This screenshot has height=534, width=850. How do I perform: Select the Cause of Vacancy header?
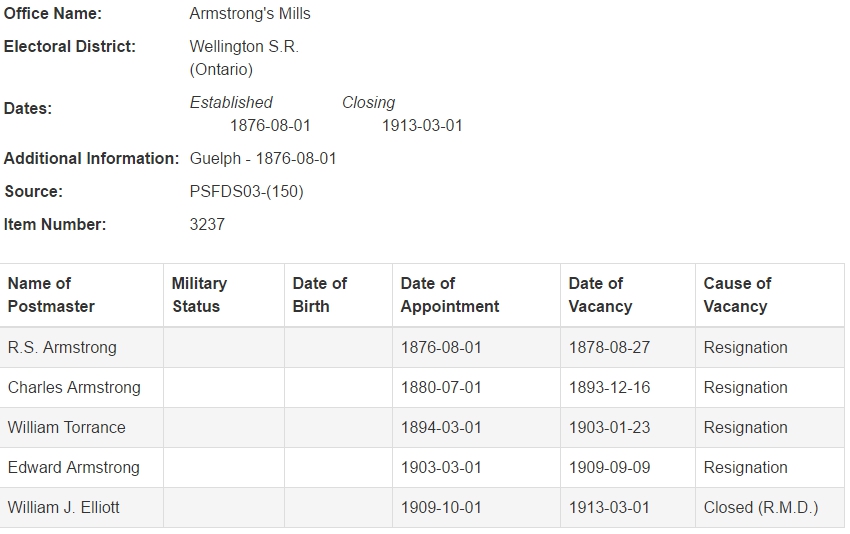click(x=737, y=295)
